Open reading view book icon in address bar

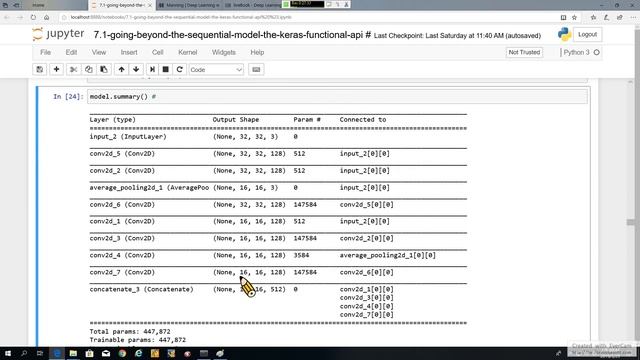563,17
